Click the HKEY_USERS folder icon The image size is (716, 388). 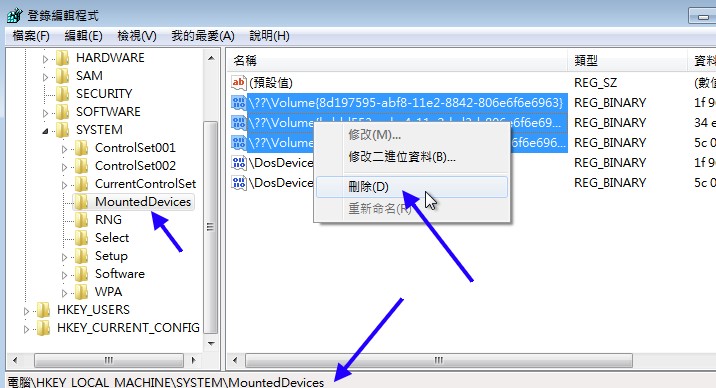point(43,310)
